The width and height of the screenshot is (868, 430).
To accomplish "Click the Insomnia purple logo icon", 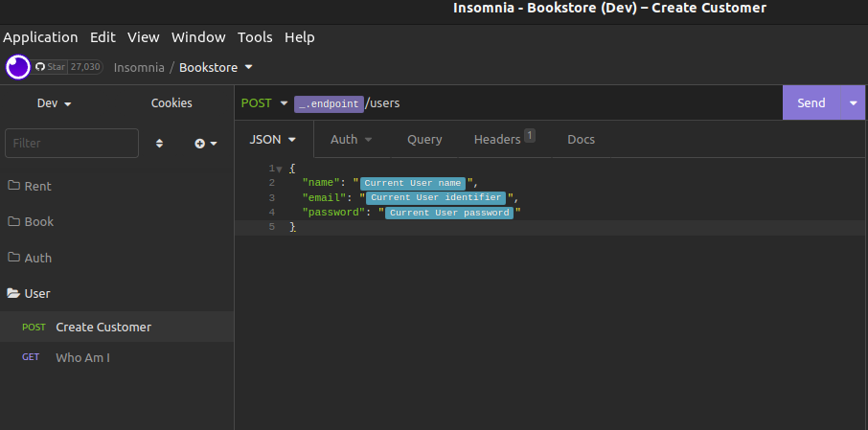I will (17, 67).
